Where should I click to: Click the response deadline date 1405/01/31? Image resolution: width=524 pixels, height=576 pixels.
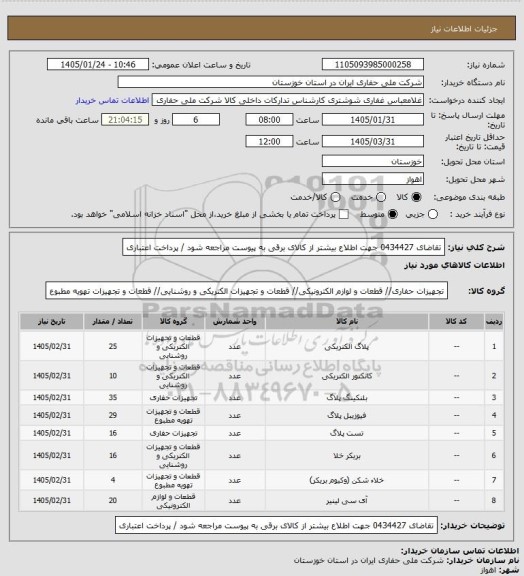point(373,120)
